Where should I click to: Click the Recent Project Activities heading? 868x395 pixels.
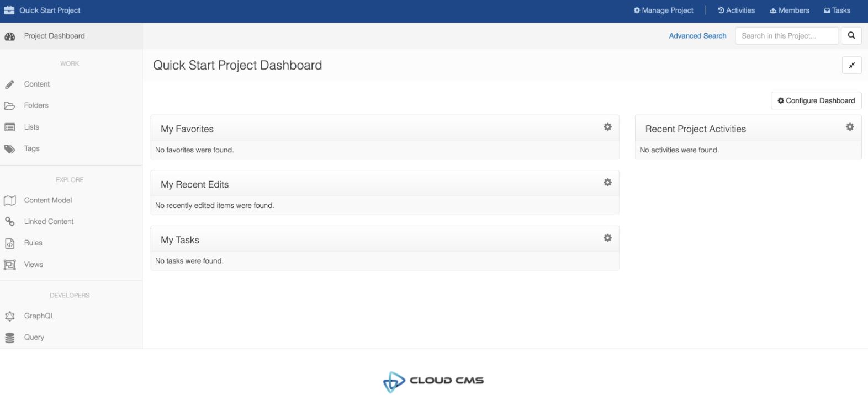[696, 129]
